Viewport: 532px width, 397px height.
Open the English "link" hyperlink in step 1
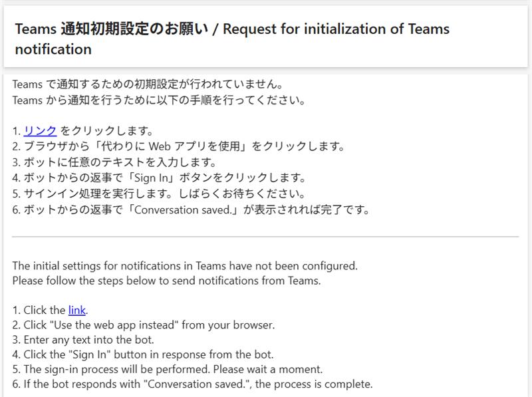click(x=77, y=310)
